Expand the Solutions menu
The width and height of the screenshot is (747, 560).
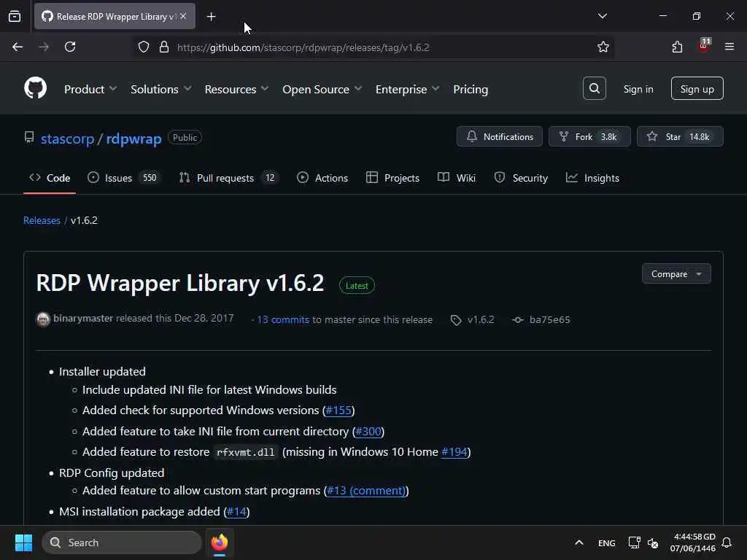[x=160, y=89]
